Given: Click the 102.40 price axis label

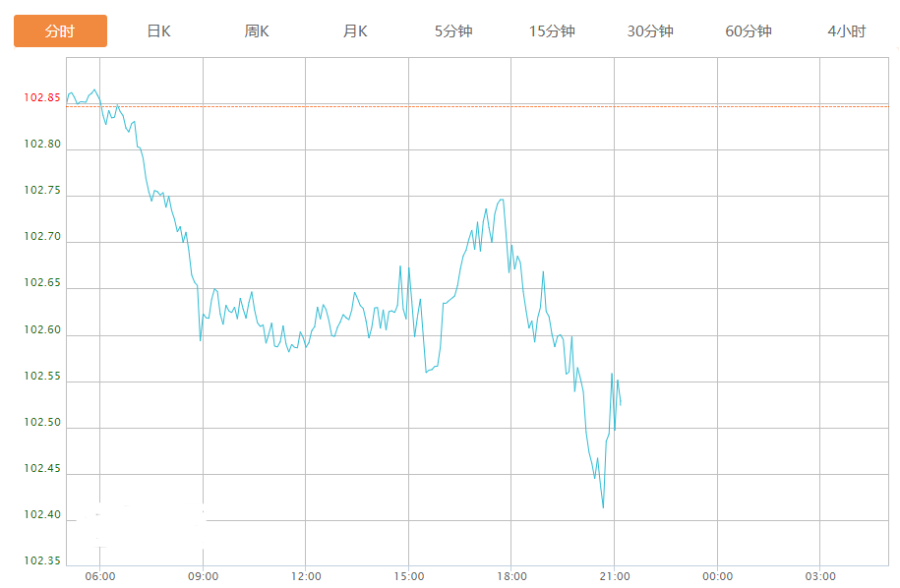Looking at the screenshot, I should coord(42,514).
